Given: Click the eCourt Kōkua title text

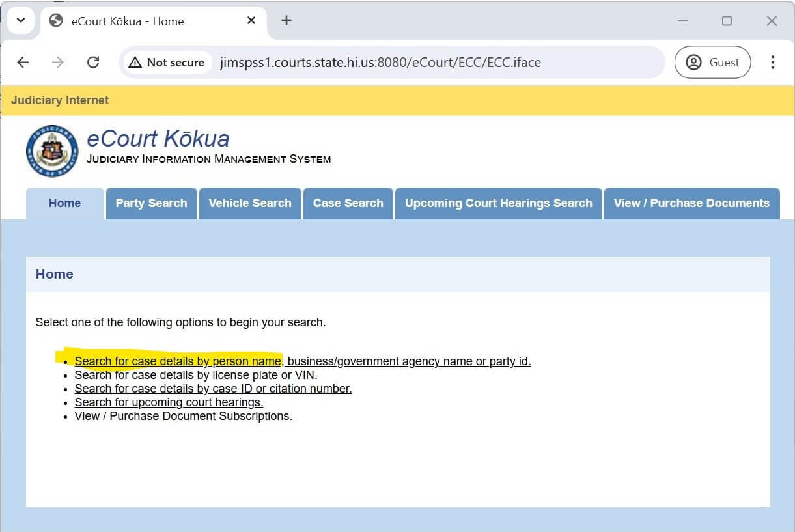Looking at the screenshot, I should (158, 139).
